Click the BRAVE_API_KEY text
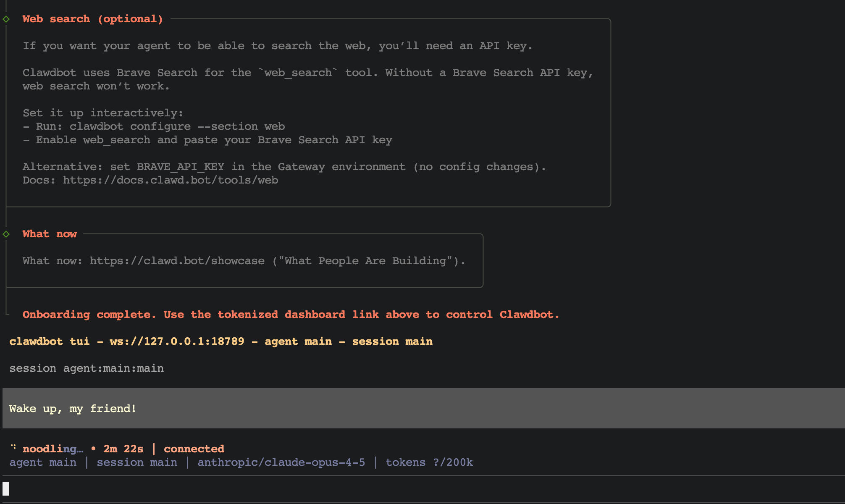845x504 pixels. pyautogui.click(x=180, y=167)
